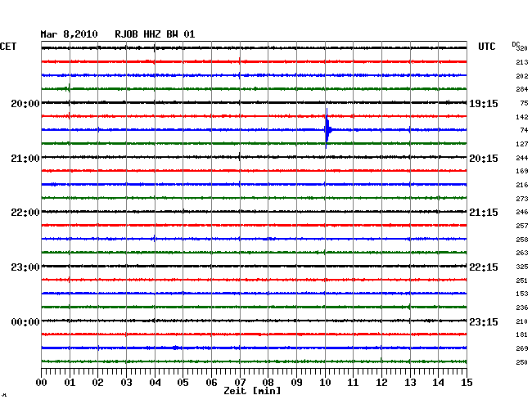This screenshot has width=532, height=404.
Task: Click minute label 15 on the x-axis
Action: [x=467, y=383]
